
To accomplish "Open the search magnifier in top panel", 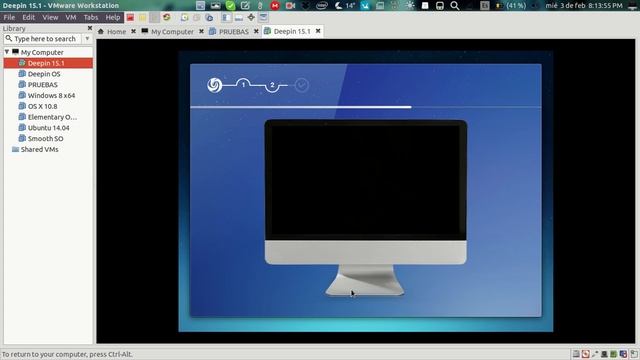I will (454, 5).
